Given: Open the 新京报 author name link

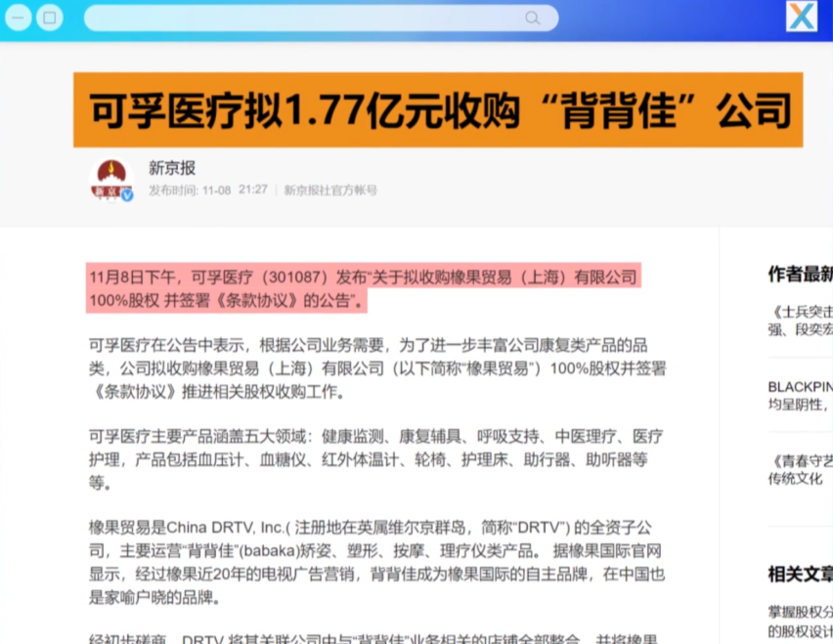Looking at the screenshot, I should pyautogui.click(x=172, y=167).
